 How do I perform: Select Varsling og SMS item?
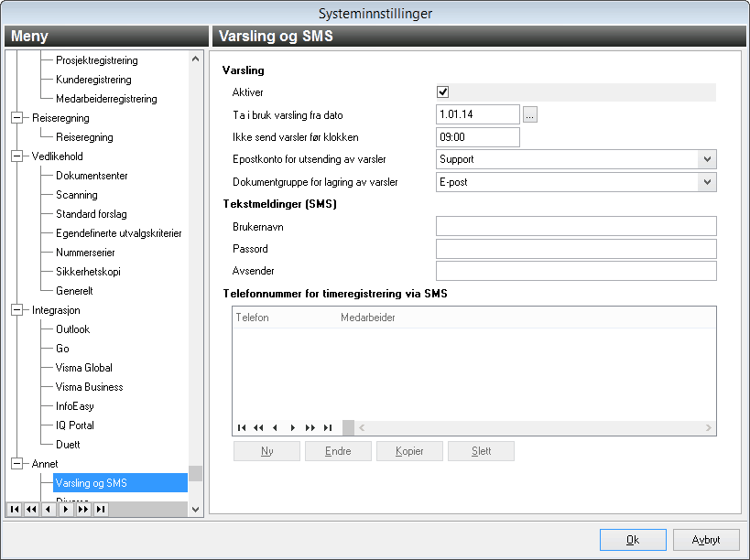click(x=120, y=482)
